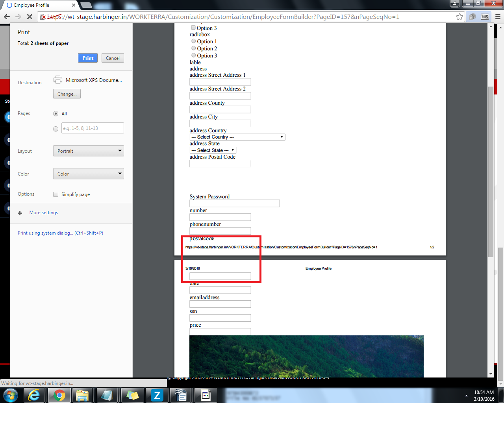Open the Chrome hamburger menu
The width and height of the screenshot is (504, 433).
pos(498,17)
